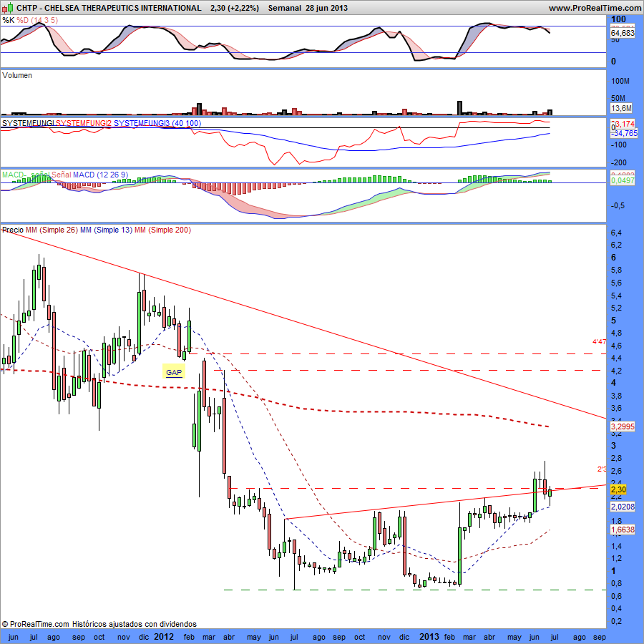Click the MACD (12 26 9) indicator label

pyautogui.click(x=101, y=175)
